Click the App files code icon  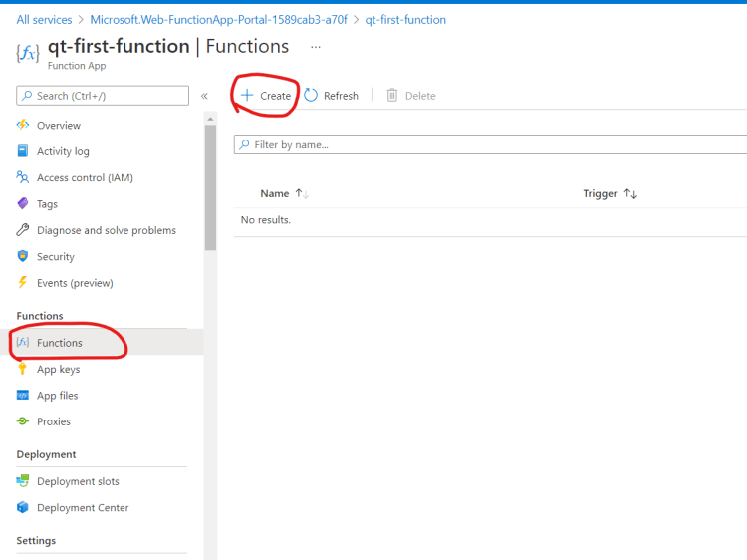(22, 396)
